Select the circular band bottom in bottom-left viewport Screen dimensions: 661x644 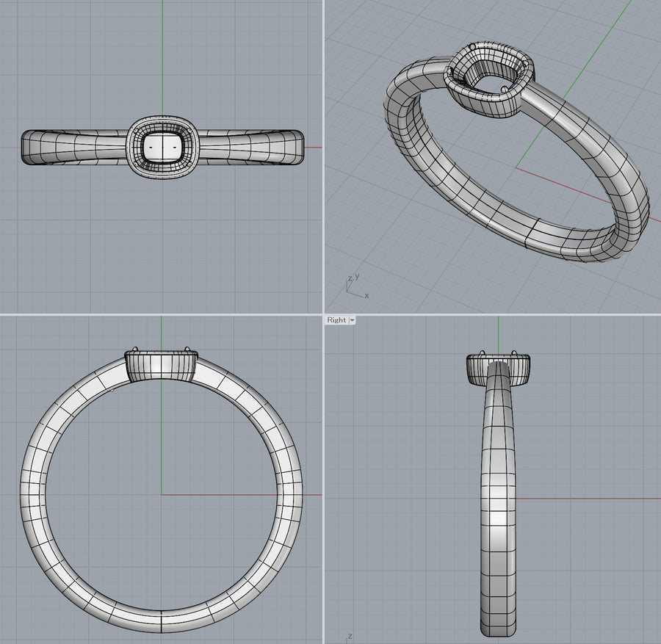162,620
